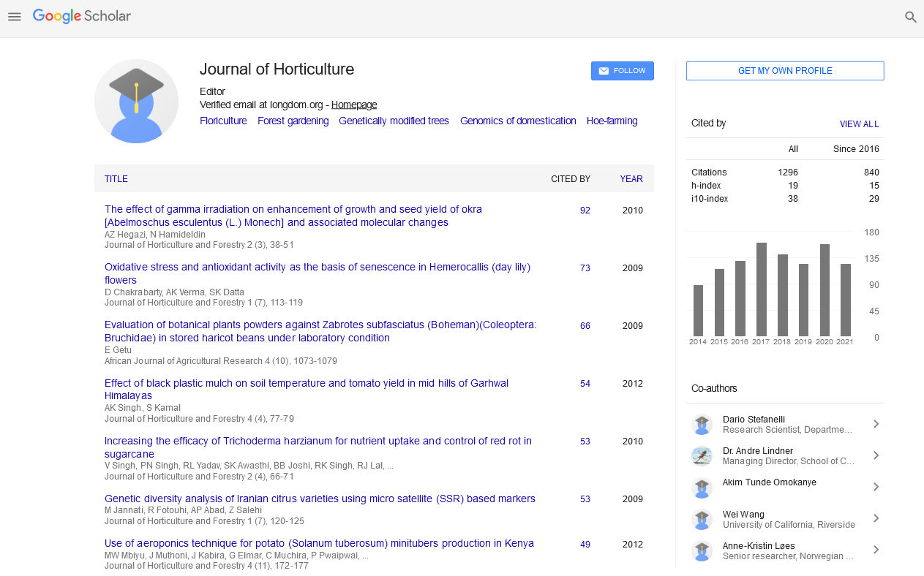Click the 'Co-authors' panel heading
Image resolution: width=924 pixels, height=576 pixels.
pyautogui.click(x=714, y=388)
